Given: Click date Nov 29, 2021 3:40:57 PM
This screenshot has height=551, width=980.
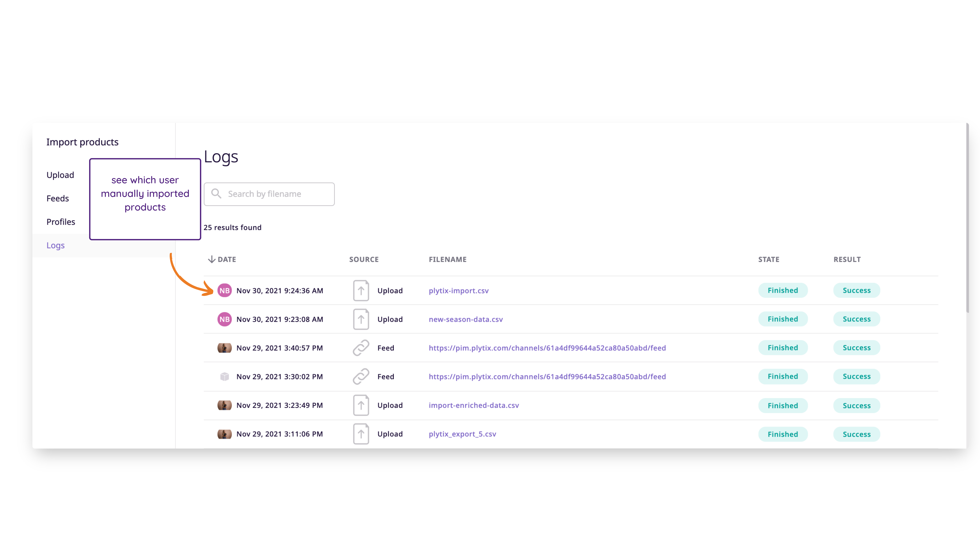Looking at the screenshot, I should tap(280, 348).
